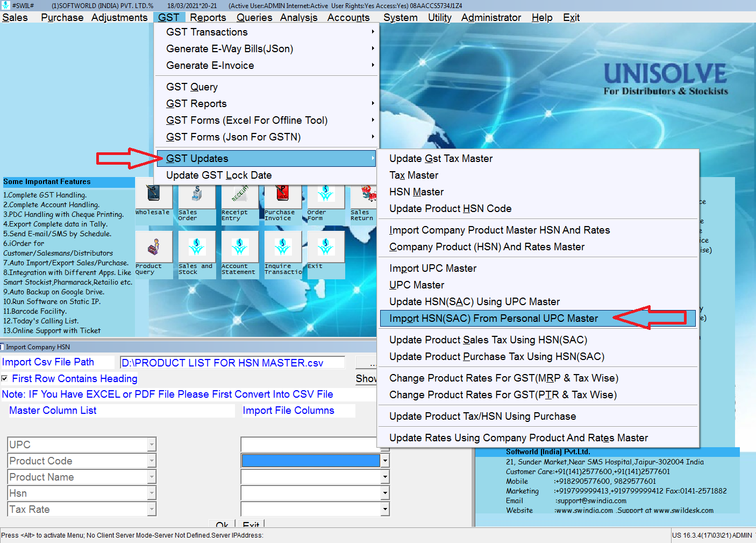Expand GST Forms (Excel For Offline Tool)

[267, 120]
